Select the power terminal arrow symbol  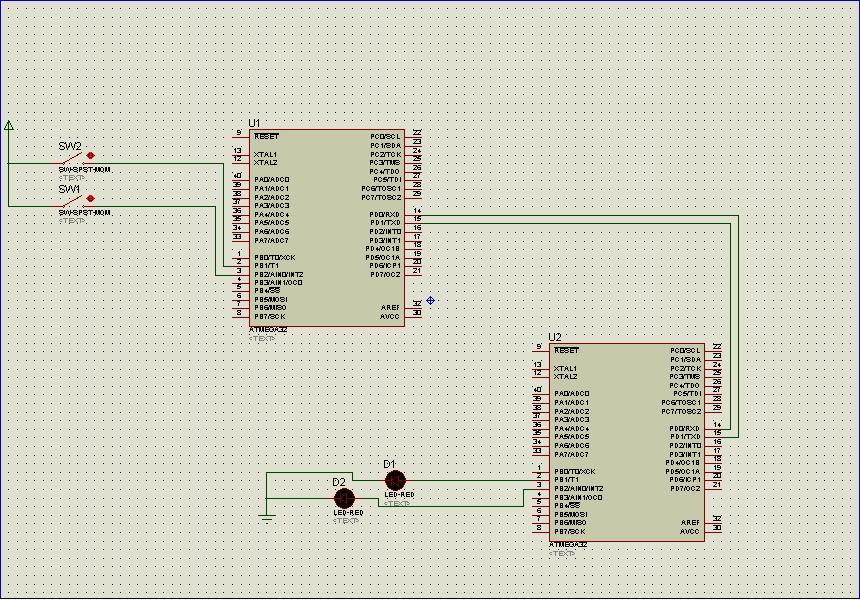[9, 125]
